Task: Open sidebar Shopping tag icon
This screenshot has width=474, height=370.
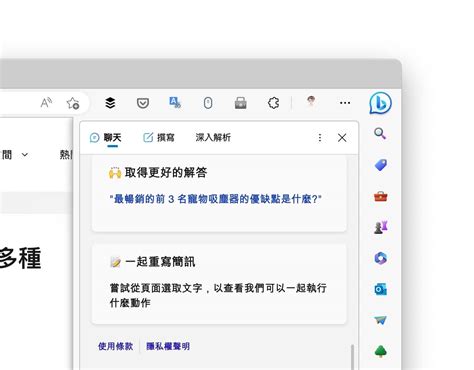Action: [380, 165]
